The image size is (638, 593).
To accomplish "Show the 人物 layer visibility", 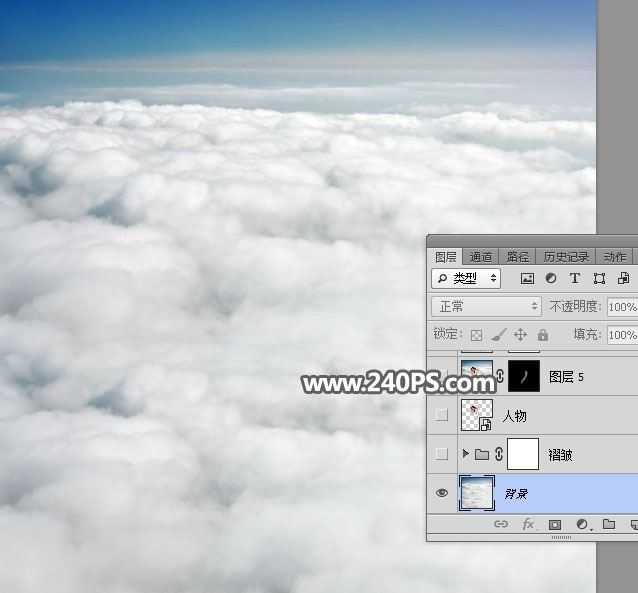I will [442, 415].
